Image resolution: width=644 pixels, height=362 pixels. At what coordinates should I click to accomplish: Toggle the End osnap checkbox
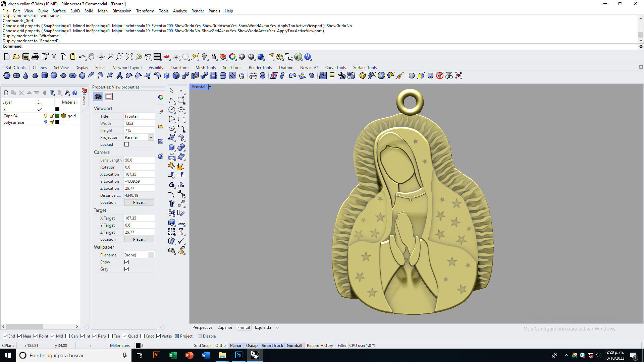coord(5,336)
